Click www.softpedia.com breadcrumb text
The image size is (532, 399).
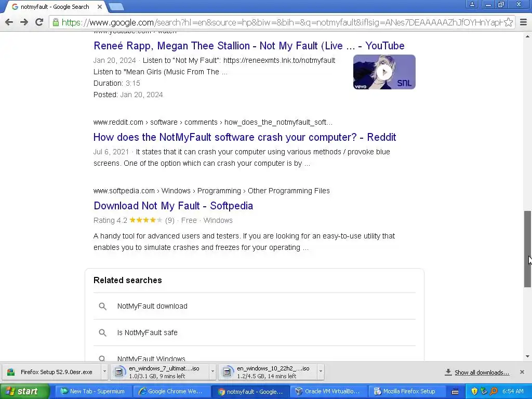124,191
